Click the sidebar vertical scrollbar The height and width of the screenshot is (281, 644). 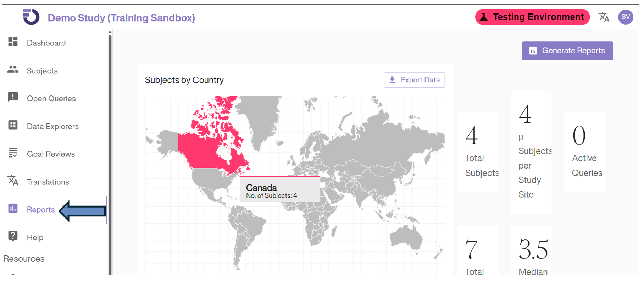click(110, 142)
